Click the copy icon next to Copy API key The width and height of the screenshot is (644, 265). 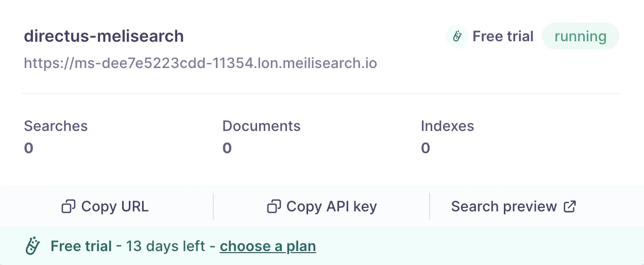tap(274, 207)
